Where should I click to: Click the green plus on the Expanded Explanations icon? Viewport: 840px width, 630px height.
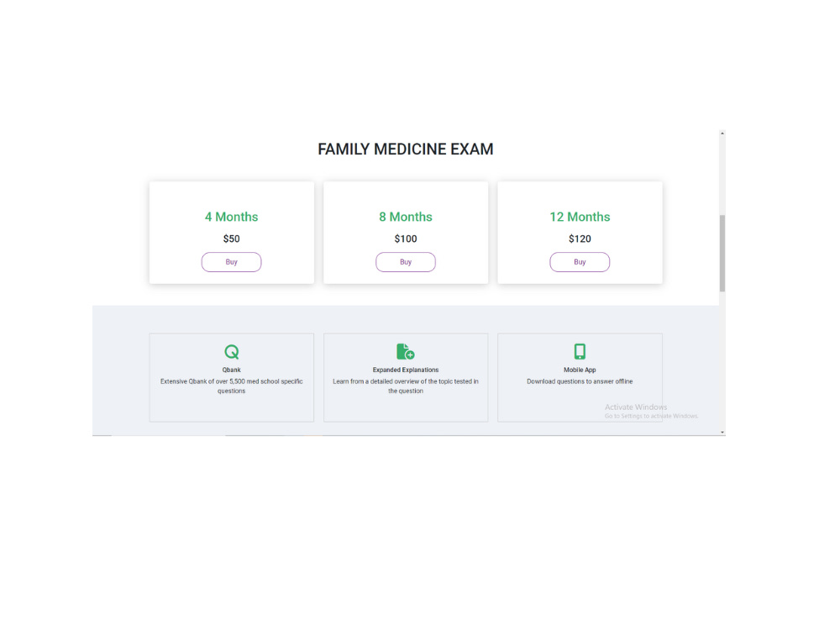point(411,356)
